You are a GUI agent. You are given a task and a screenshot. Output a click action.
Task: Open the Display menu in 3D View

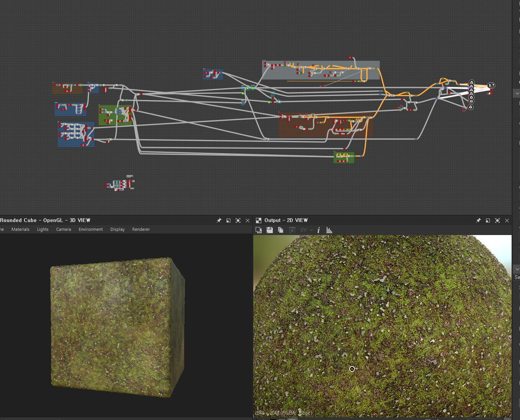point(118,229)
